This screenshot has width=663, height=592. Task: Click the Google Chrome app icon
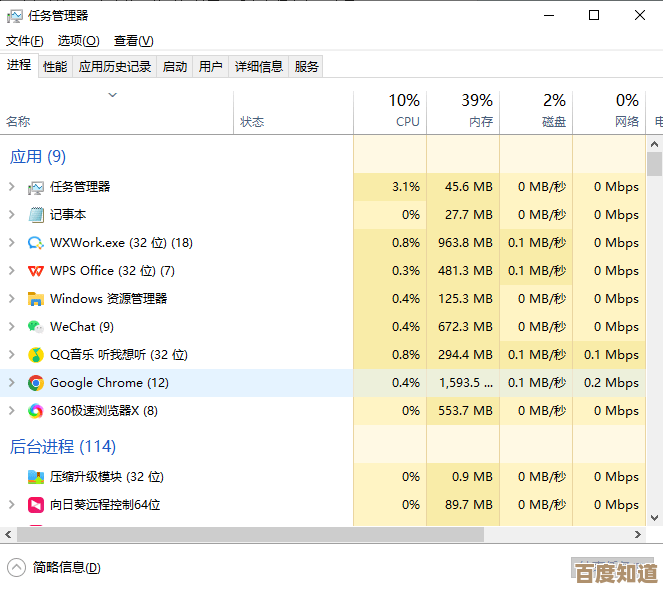[x=36, y=382]
